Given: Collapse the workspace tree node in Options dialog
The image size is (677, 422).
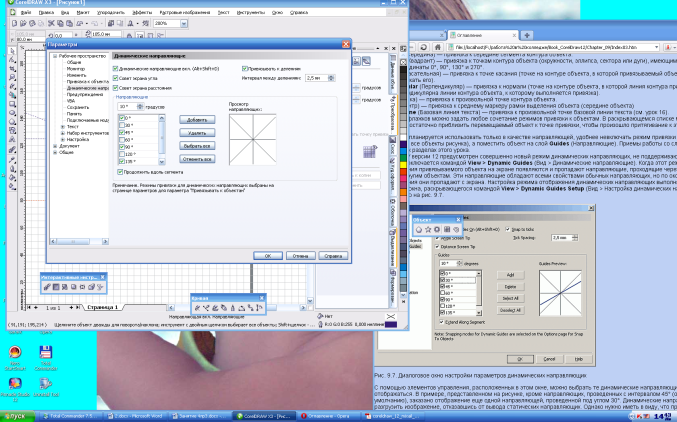Looking at the screenshot, I should click(55, 56).
